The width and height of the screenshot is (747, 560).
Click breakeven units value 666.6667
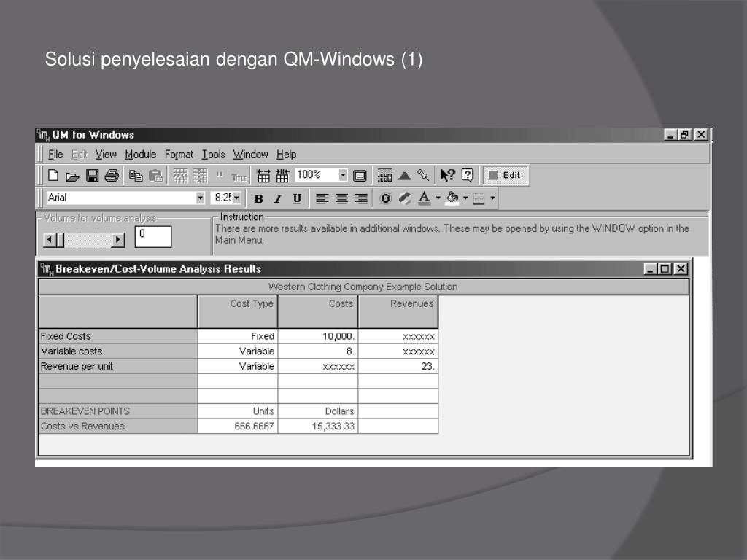[x=238, y=426]
